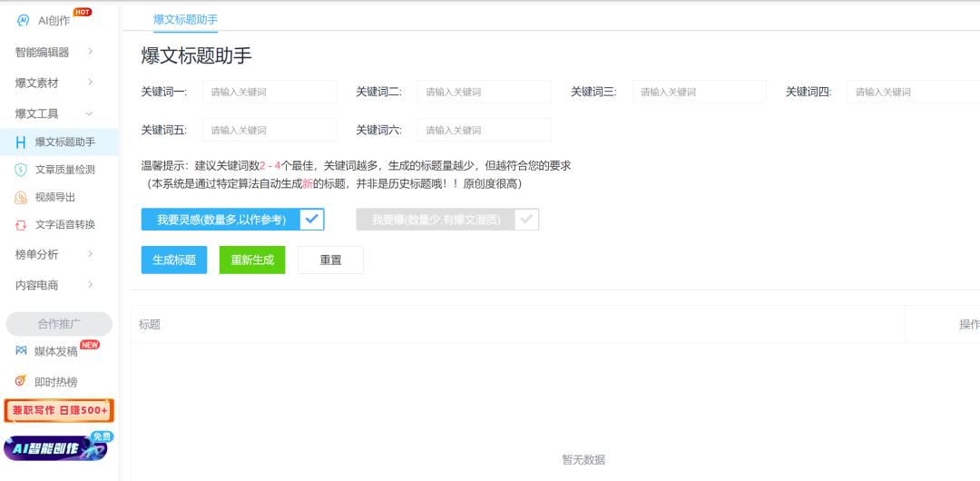Click the 文章质量检测 shield icon
Viewport: 980px width, 481px height.
pos(21,170)
